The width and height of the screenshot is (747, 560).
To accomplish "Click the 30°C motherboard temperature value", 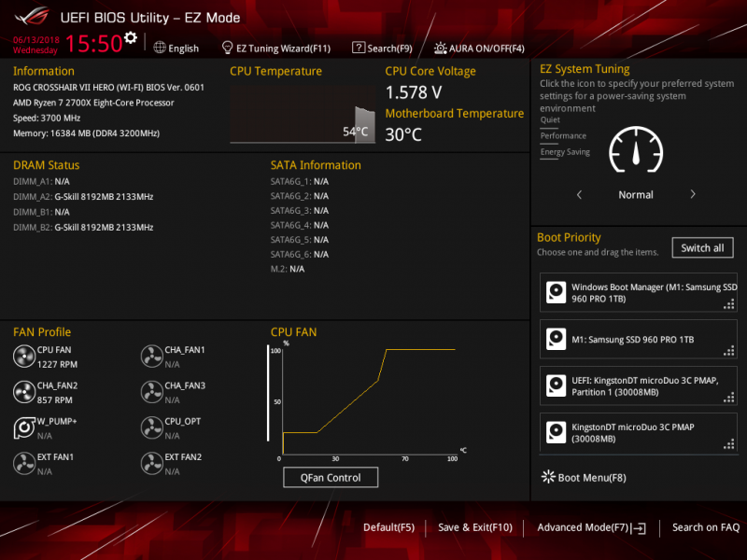I will [403, 134].
